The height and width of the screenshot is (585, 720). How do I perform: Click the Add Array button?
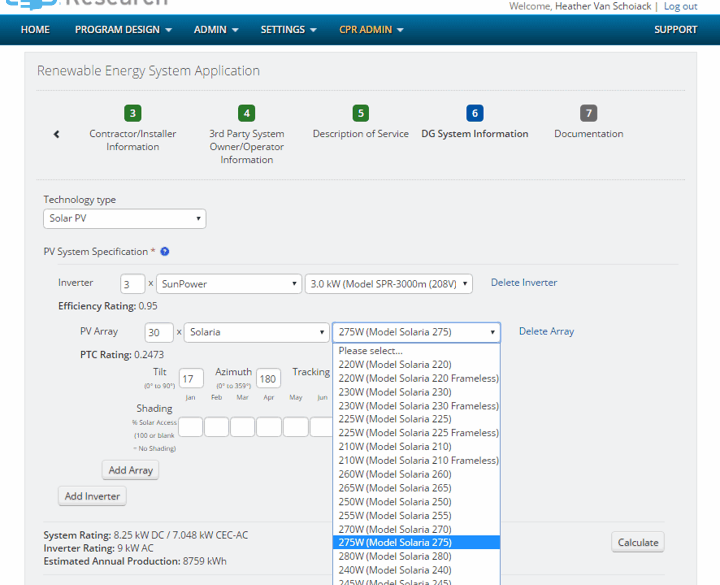(x=130, y=470)
